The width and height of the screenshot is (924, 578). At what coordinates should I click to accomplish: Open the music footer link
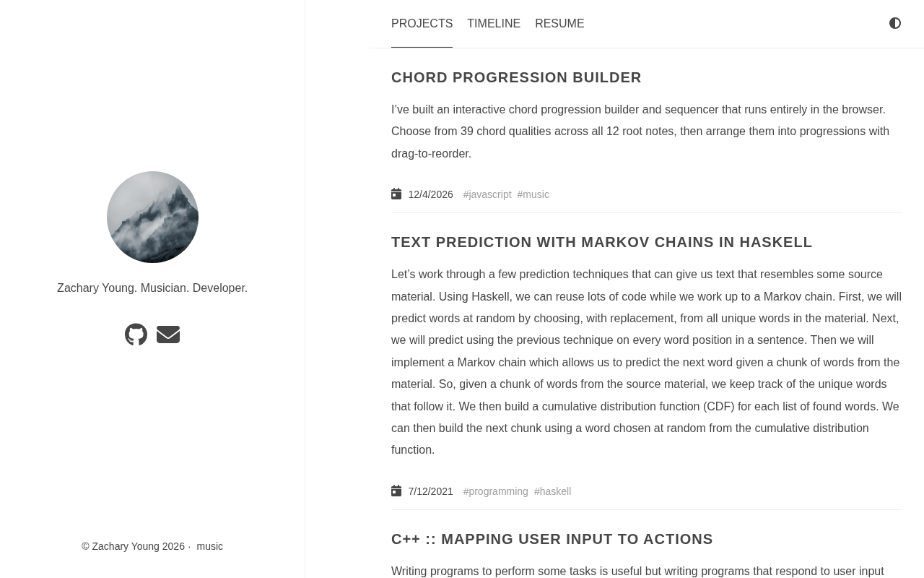pos(209,546)
